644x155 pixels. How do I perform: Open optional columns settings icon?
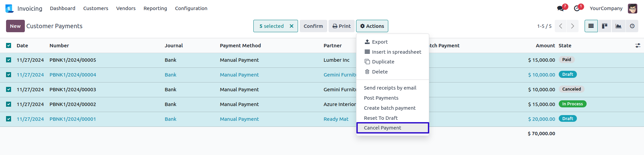(638, 46)
